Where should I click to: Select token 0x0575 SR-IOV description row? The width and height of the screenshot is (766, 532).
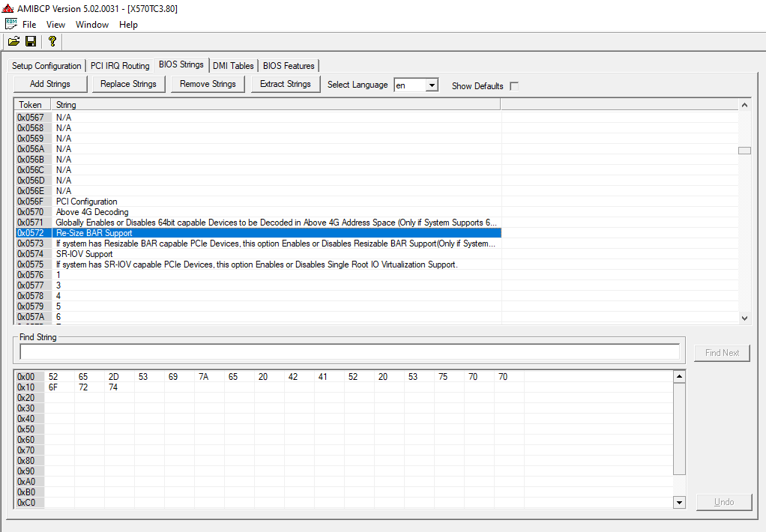(259, 265)
